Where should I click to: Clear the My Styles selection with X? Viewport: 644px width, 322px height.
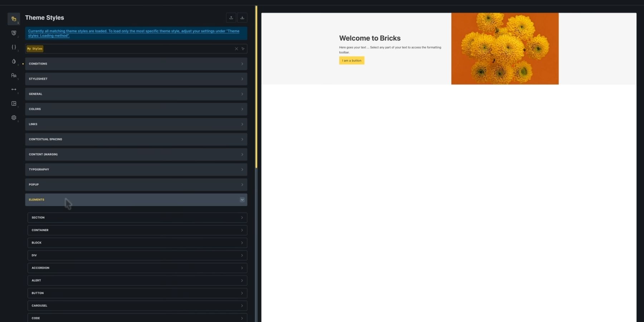(236, 49)
